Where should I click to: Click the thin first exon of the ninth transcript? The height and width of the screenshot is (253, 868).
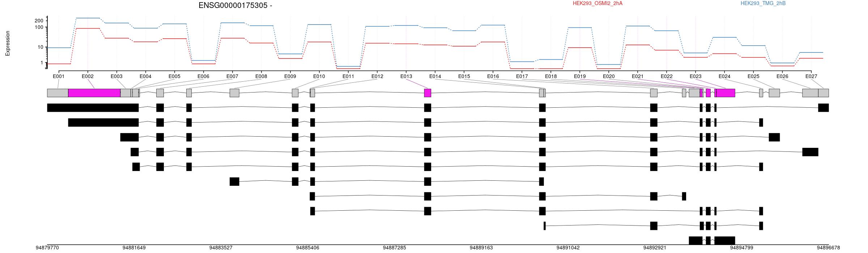[545, 226]
